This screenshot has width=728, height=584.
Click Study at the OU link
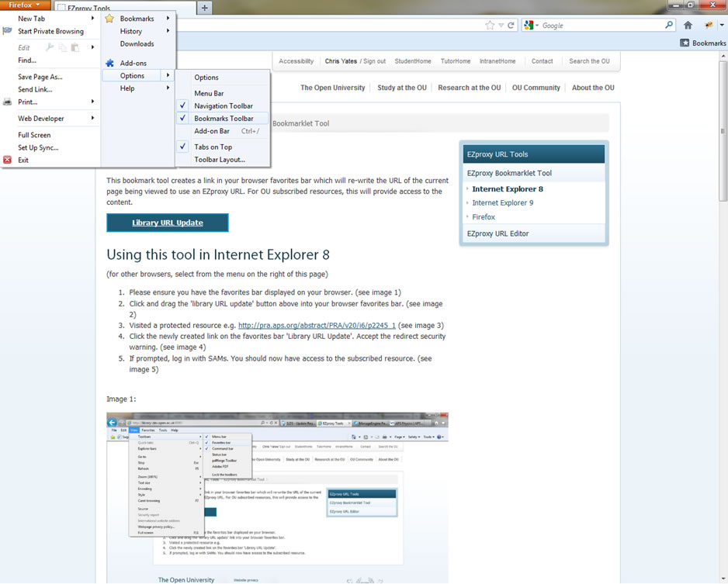coord(401,88)
